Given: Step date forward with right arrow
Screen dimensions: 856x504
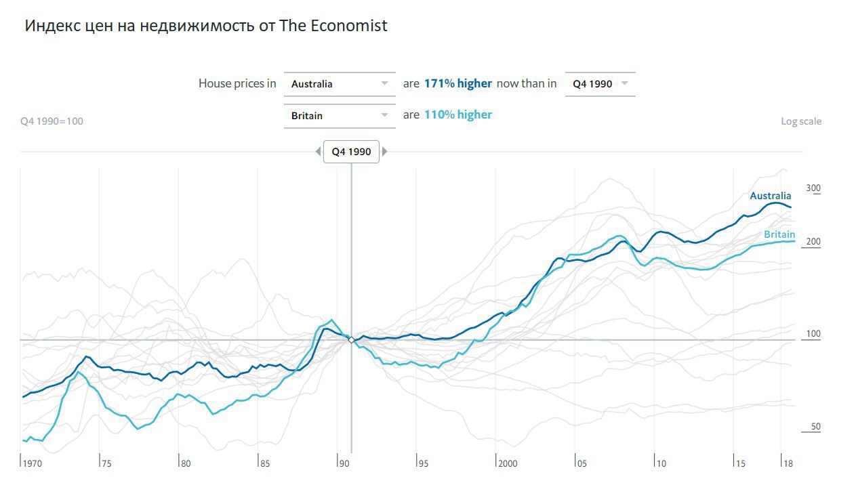Looking at the screenshot, I should coord(385,152).
